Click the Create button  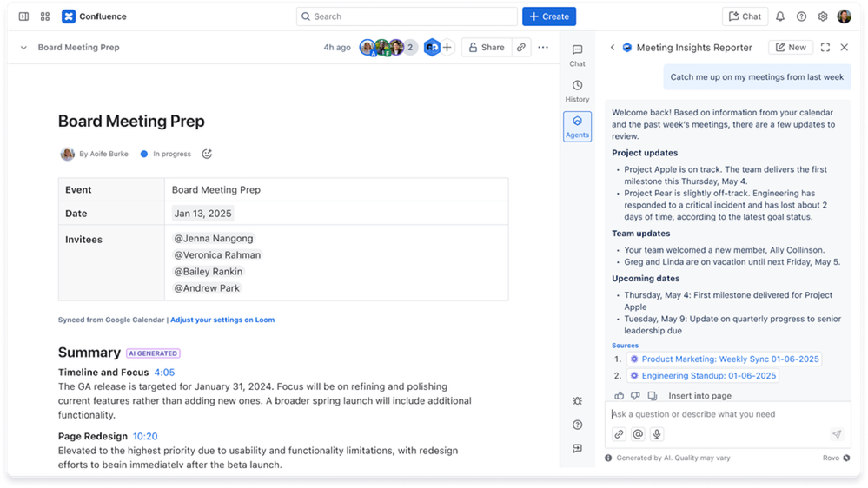(x=549, y=16)
